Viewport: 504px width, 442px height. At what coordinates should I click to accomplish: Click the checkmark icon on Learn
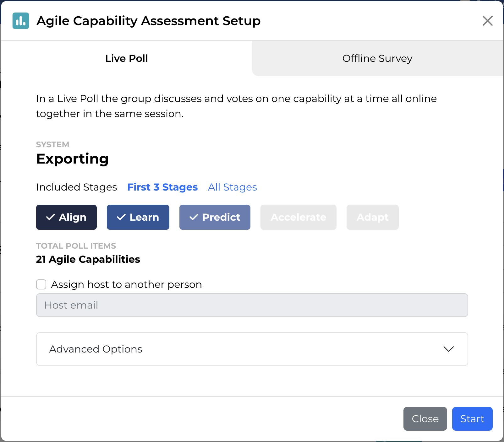121,217
